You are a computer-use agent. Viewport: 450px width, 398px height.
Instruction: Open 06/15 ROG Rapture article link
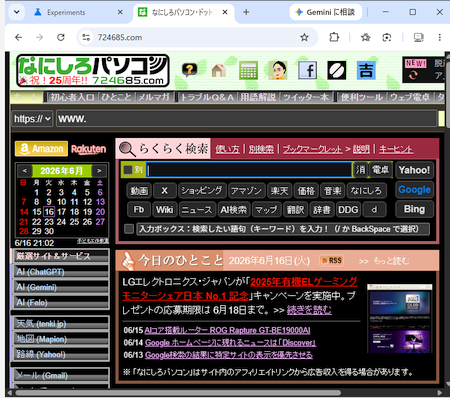tap(227, 330)
